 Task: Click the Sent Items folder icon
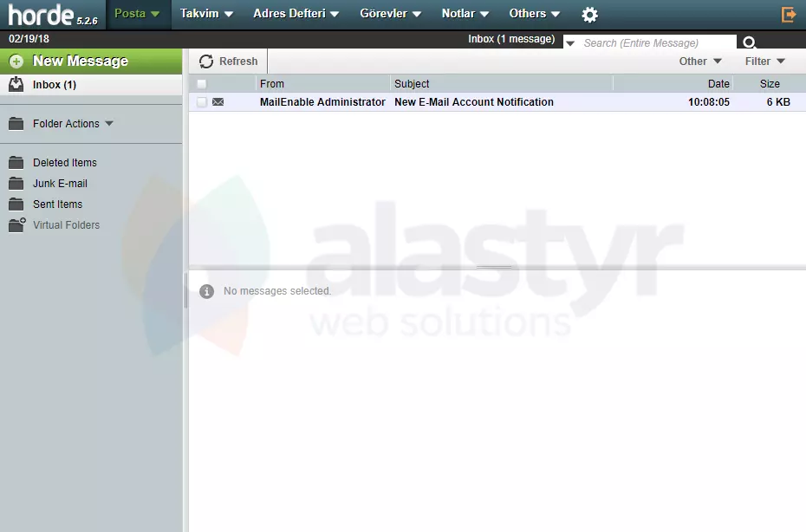point(16,204)
